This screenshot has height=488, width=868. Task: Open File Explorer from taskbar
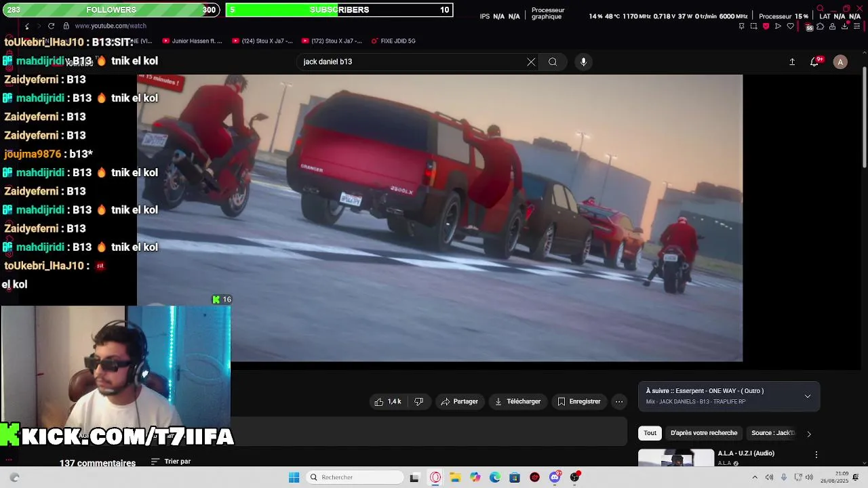(455, 477)
